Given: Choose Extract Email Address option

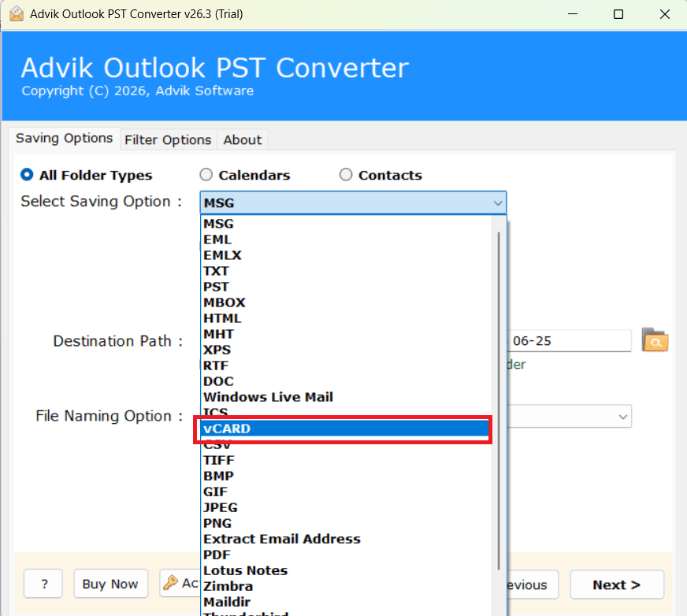Looking at the screenshot, I should 346,539.
